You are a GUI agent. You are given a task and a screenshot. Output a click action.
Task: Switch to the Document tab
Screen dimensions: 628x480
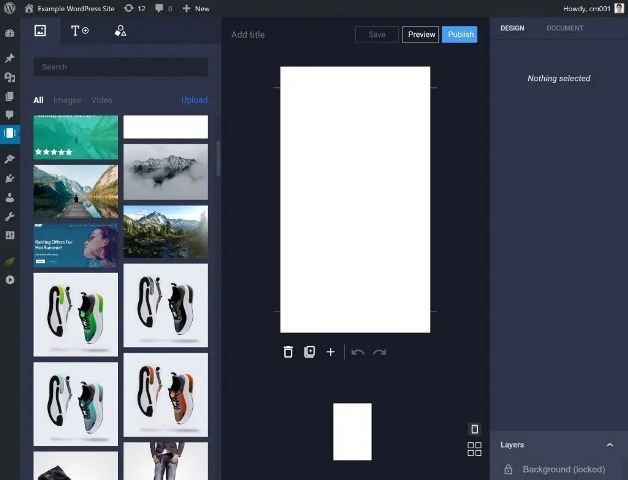(565, 28)
